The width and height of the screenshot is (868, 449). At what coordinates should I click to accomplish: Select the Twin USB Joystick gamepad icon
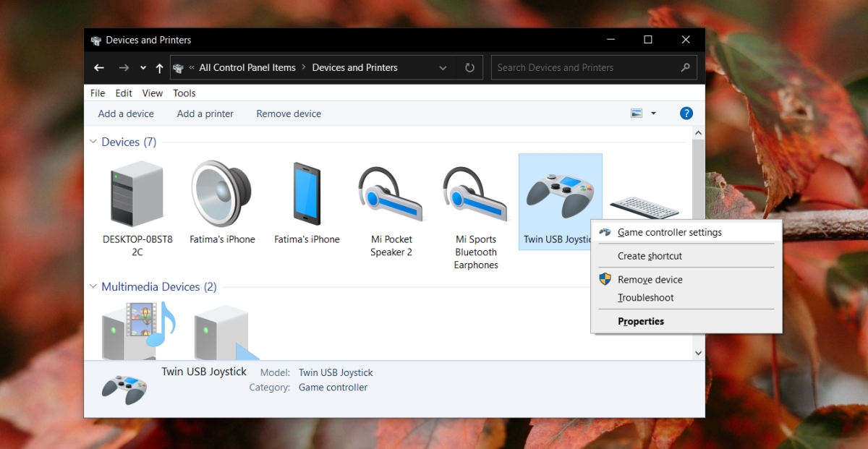pos(560,195)
